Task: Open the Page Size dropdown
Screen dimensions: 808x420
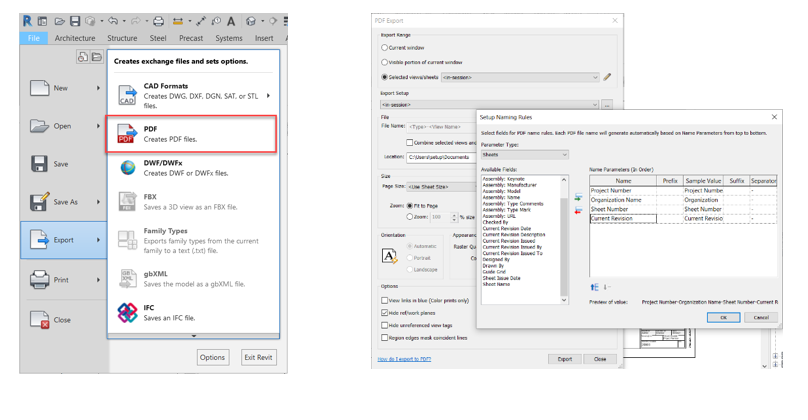Action: coord(442,187)
